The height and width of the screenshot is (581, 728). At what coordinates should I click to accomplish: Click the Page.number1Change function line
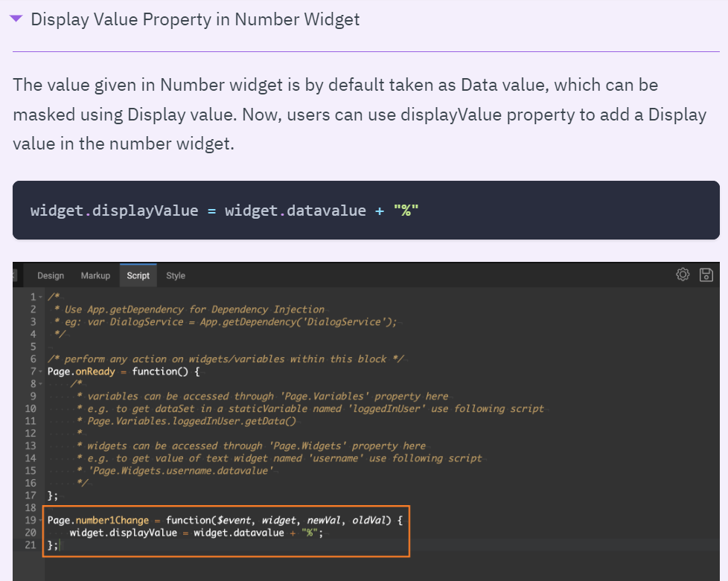pos(223,520)
